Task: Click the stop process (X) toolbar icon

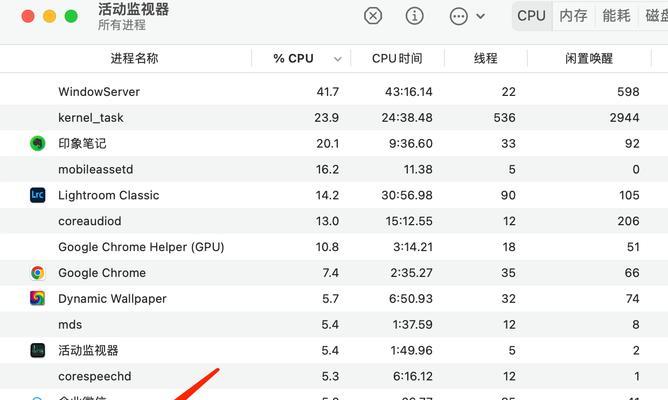Action: [373, 16]
